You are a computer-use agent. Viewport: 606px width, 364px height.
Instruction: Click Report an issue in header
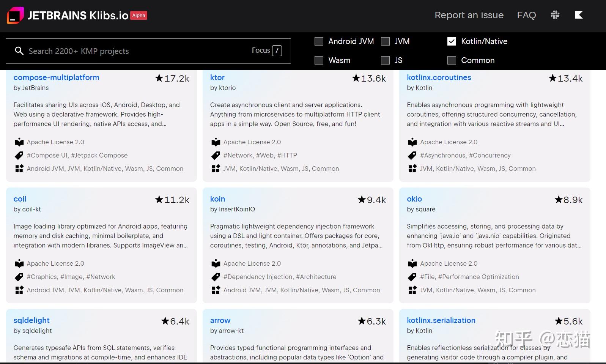click(469, 15)
